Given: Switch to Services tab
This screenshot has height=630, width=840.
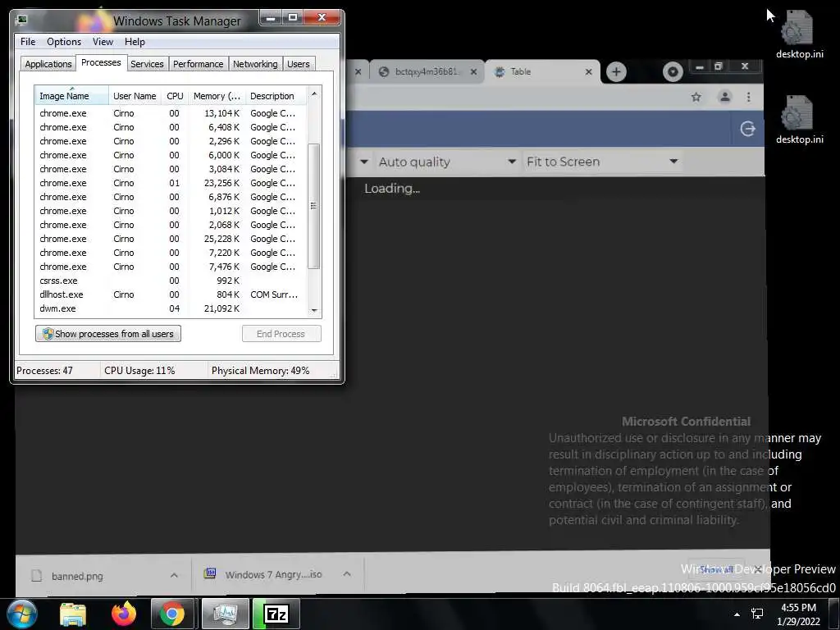Looking at the screenshot, I should click(x=147, y=64).
